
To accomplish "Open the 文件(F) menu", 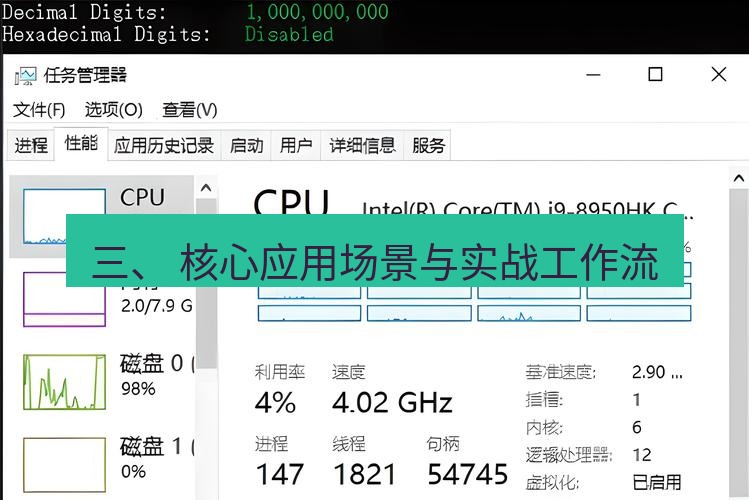I will pyautogui.click(x=39, y=110).
